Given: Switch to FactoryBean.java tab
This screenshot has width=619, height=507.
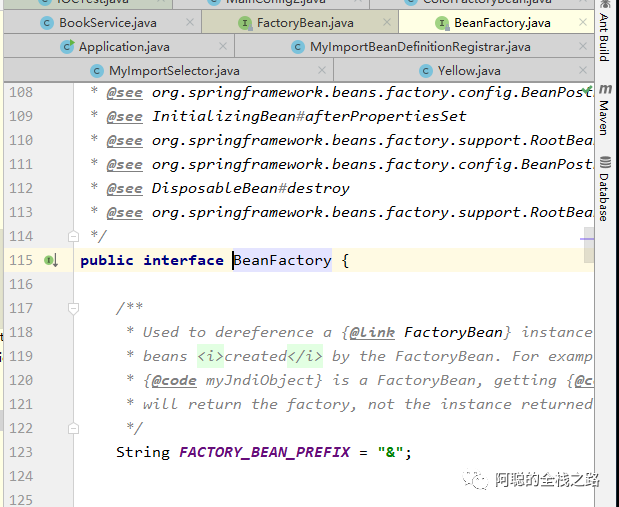Looking at the screenshot, I should 300,23.
